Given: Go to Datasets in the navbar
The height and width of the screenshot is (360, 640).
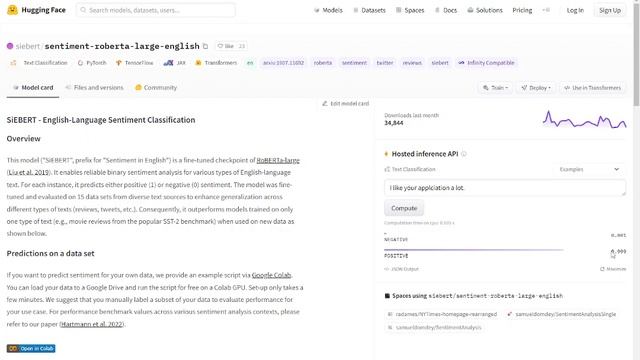Looking at the screenshot, I should [x=369, y=10].
